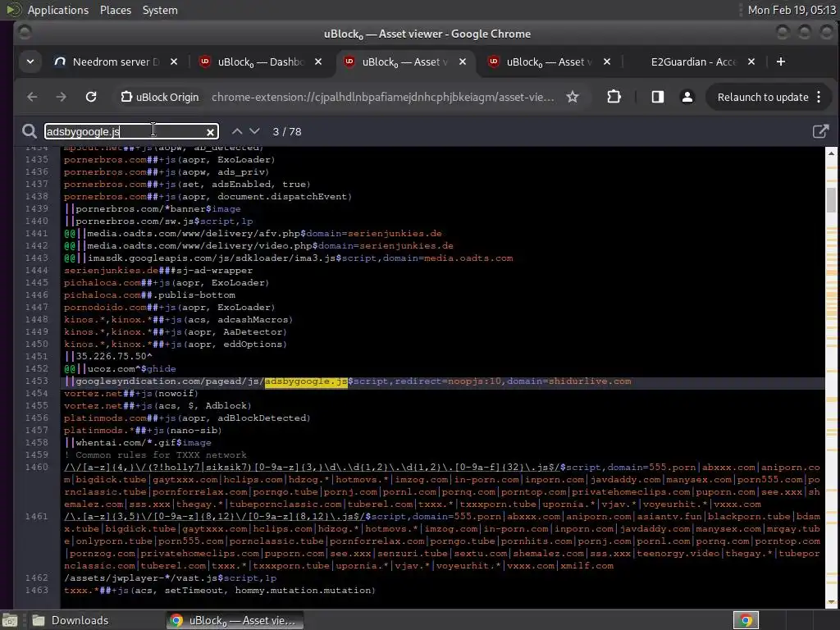Image resolution: width=840 pixels, height=630 pixels.
Task: Go to previous search match
Action: click(237, 131)
